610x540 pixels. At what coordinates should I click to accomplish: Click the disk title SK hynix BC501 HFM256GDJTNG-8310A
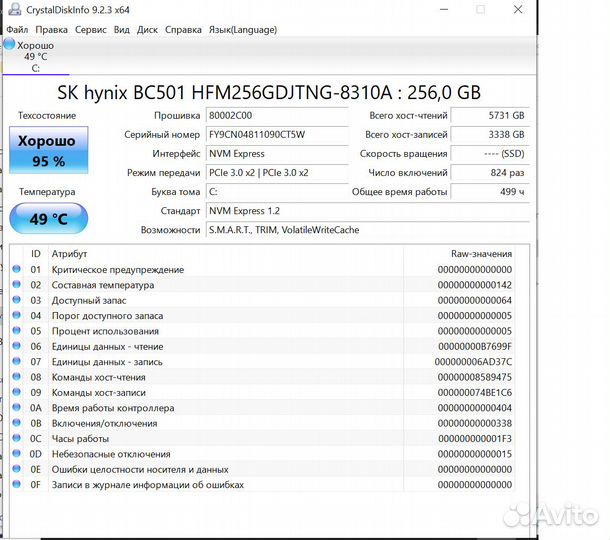(x=269, y=93)
